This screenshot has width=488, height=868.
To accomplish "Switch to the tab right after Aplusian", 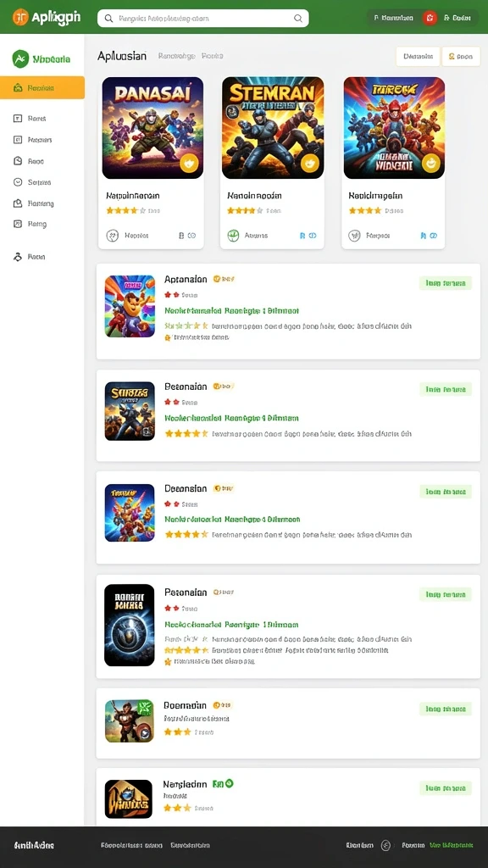I will pos(176,56).
